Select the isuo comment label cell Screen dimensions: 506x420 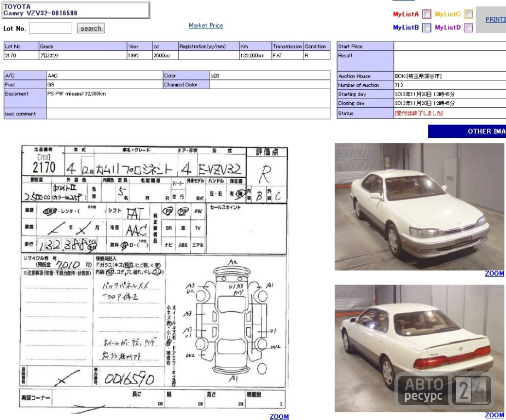pos(25,114)
